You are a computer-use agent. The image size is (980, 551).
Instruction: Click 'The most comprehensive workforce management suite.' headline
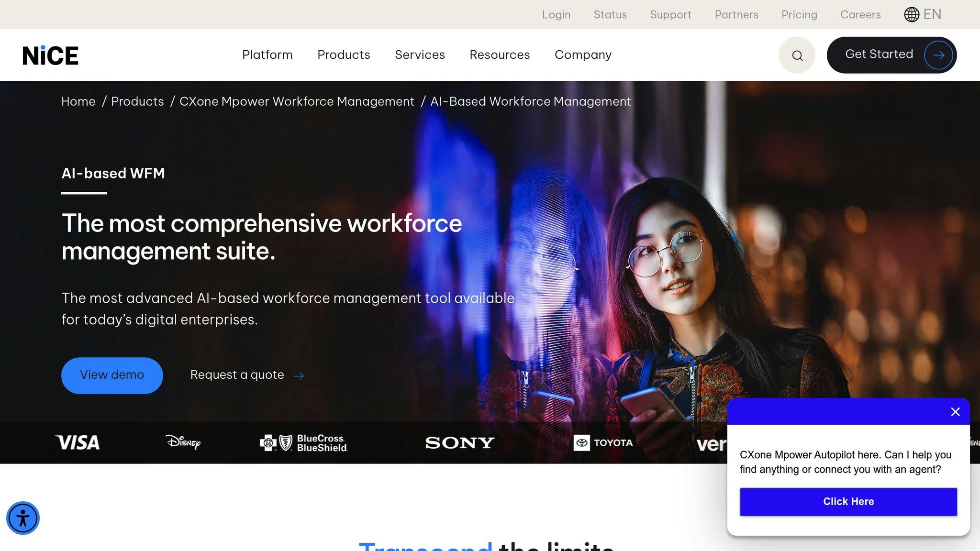click(262, 237)
